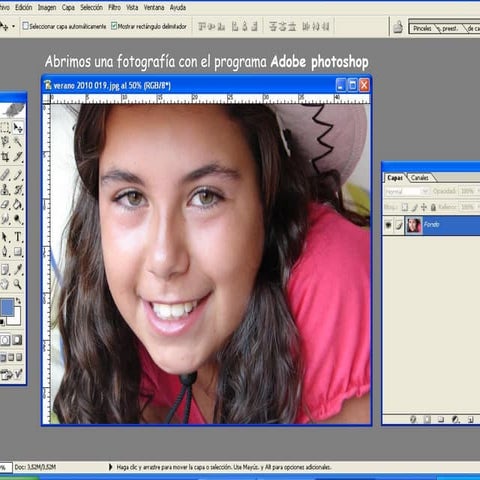Select the Pen tool
Viewport: 480px width, 480px height.
(x=5, y=251)
